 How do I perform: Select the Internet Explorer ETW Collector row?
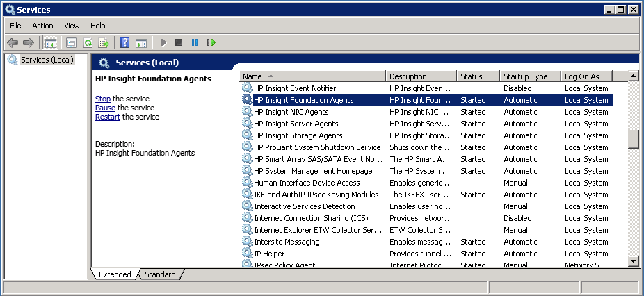click(x=427, y=230)
